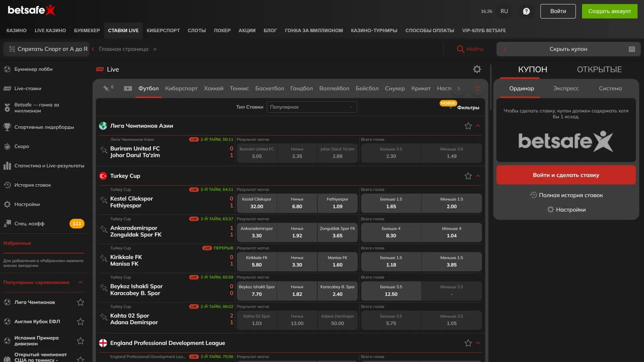
Task: Click the video stream filter icon
Action: (x=128, y=88)
